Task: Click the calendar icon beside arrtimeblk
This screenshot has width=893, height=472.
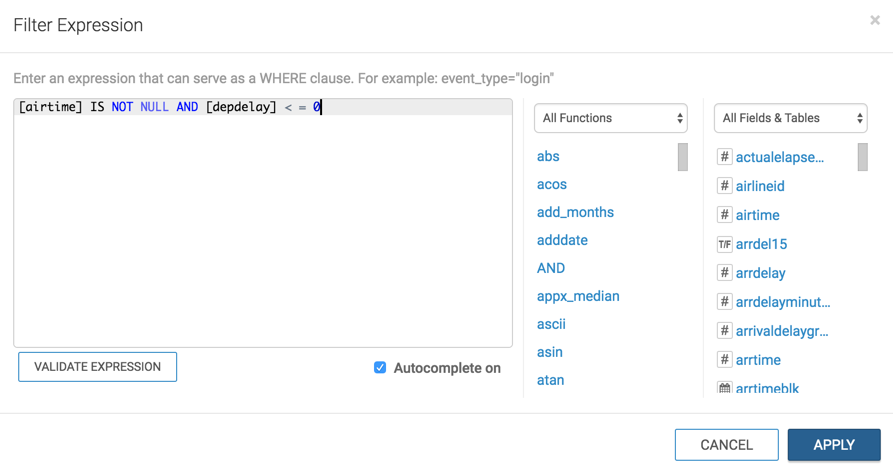Action: point(725,388)
